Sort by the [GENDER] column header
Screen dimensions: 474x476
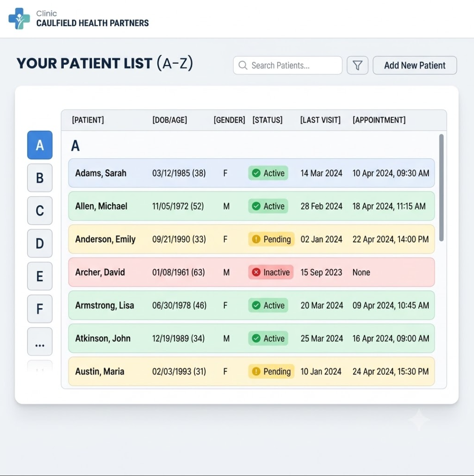pyautogui.click(x=229, y=120)
